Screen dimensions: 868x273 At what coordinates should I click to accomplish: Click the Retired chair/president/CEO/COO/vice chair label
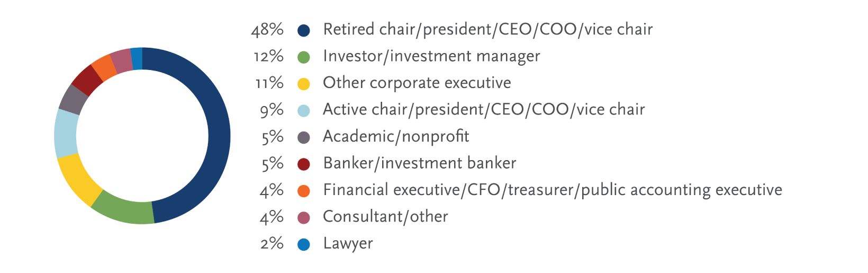point(487,30)
